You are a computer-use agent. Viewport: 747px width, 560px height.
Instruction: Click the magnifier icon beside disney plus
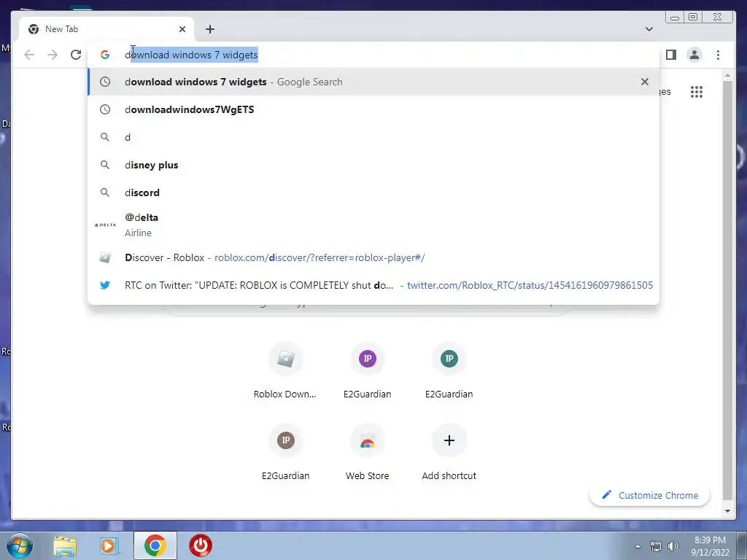click(105, 165)
